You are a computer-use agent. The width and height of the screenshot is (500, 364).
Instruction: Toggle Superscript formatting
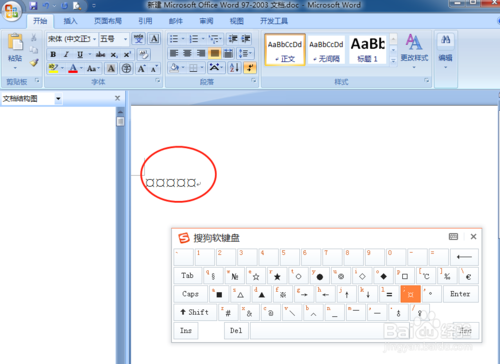pyautogui.click(x=127, y=54)
